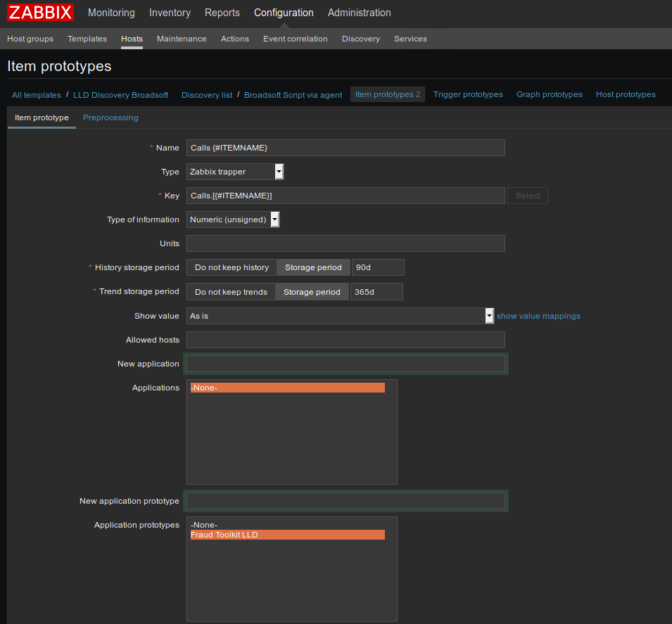Go to Templates submenu
672x624 pixels.
pos(87,39)
